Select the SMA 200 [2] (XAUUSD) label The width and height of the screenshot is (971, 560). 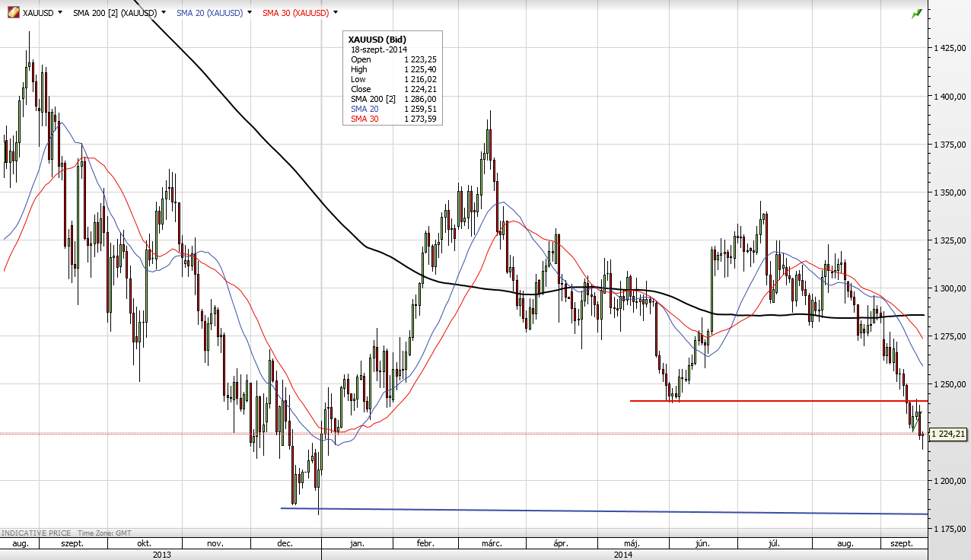115,13
